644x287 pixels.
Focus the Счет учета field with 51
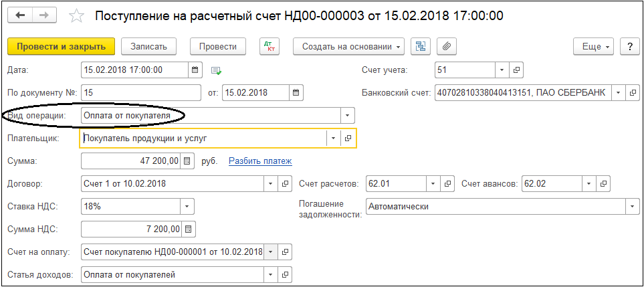coord(465,70)
